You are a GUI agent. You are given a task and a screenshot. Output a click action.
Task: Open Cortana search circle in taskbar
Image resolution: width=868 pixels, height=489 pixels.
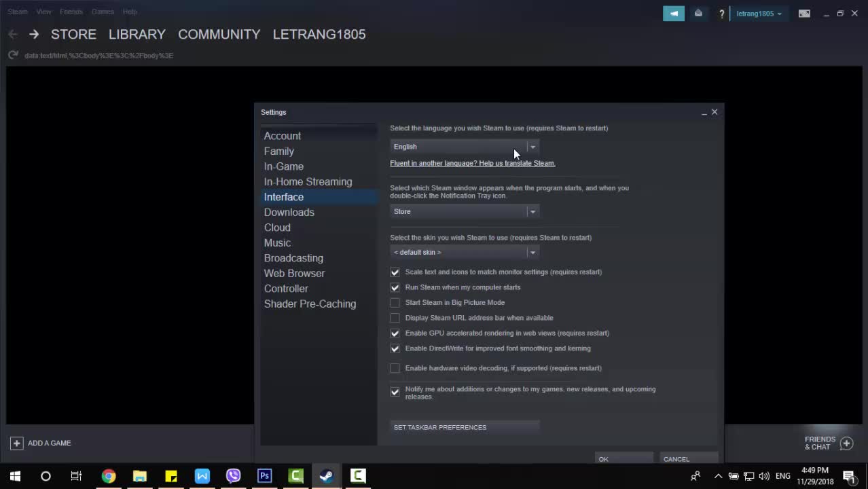(46, 476)
